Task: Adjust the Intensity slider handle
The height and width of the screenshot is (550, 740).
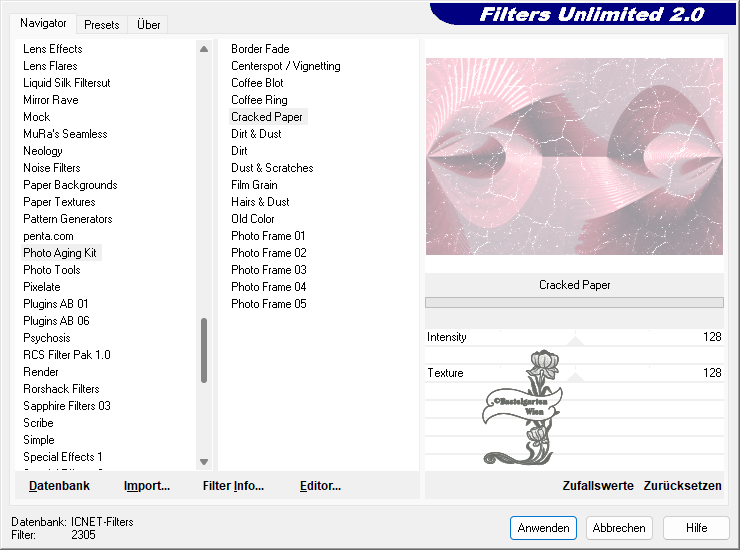Action: tap(575, 341)
